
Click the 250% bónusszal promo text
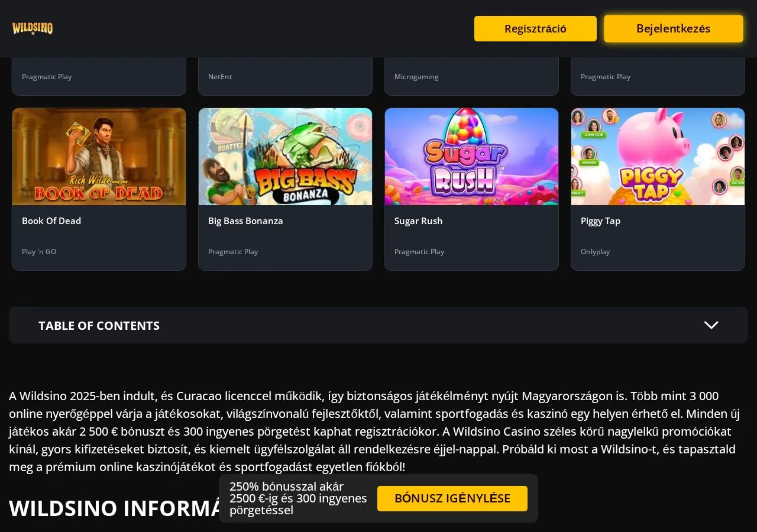coord(298,498)
